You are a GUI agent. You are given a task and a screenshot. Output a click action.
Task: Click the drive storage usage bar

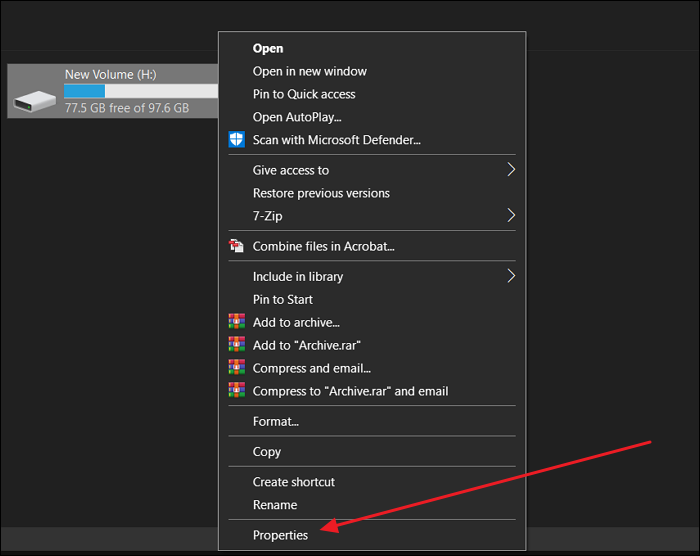pyautogui.click(x=140, y=91)
